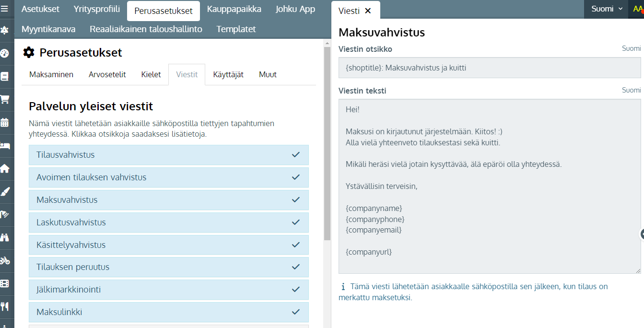The height and width of the screenshot is (328, 644).
Task: Switch to the Käyttäjät sub-tab
Action: pyautogui.click(x=228, y=75)
